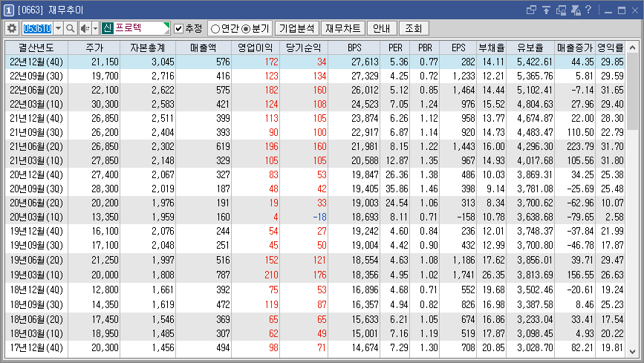Click the PER value 35.86

pyautogui.click(x=397, y=189)
